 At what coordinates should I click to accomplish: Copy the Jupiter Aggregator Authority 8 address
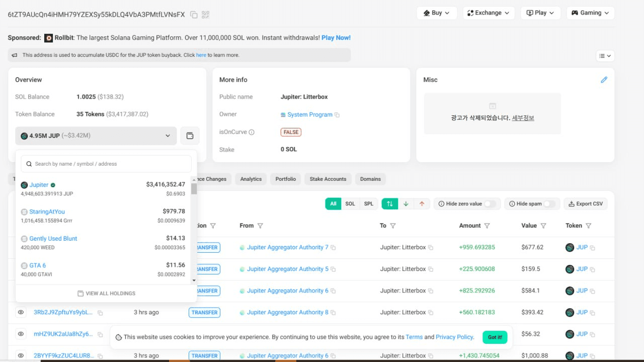pyautogui.click(x=334, y=313)
